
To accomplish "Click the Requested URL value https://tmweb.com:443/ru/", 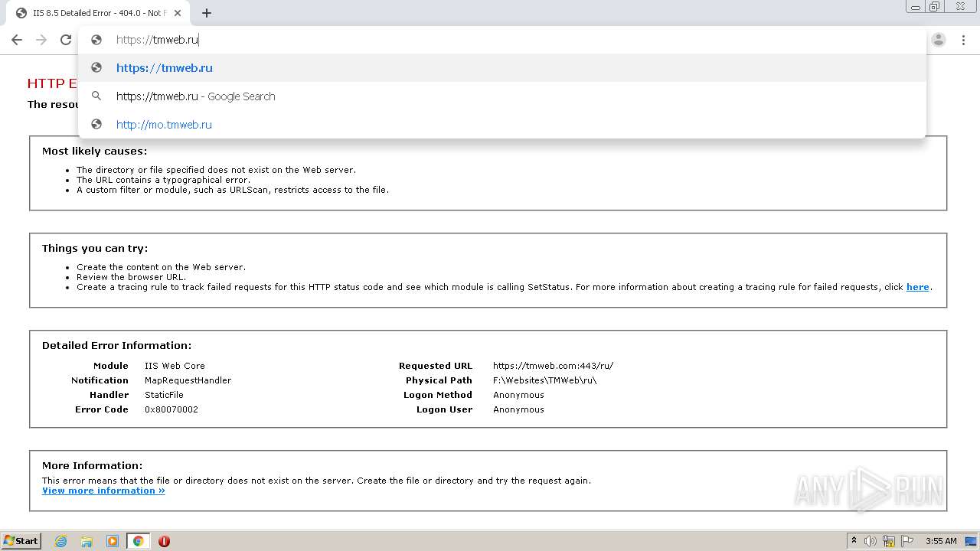I will (x=553, y=366).
